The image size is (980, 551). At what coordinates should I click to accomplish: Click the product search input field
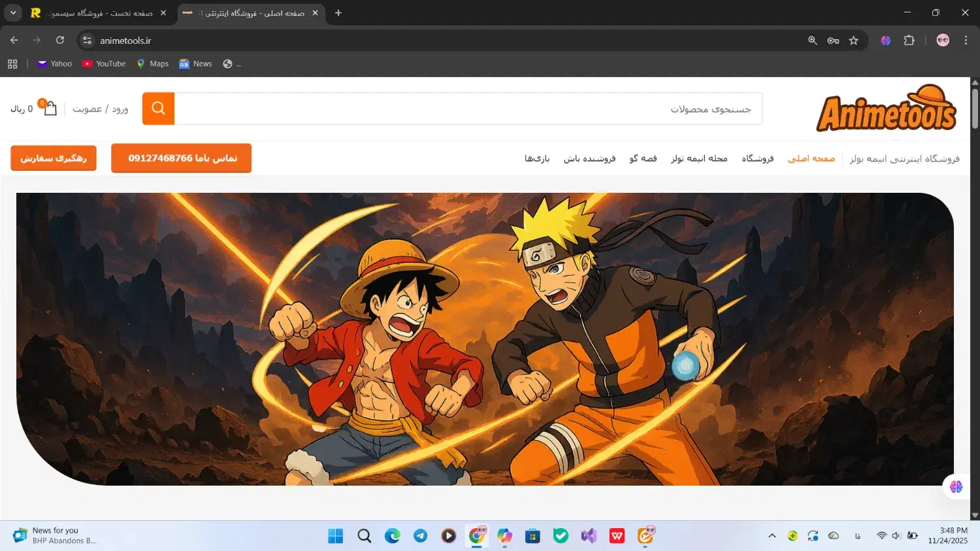click(468, 109)
